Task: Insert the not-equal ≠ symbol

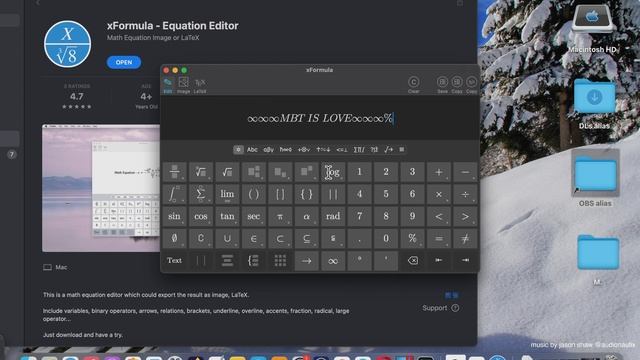Action: [x=465, y=238]
